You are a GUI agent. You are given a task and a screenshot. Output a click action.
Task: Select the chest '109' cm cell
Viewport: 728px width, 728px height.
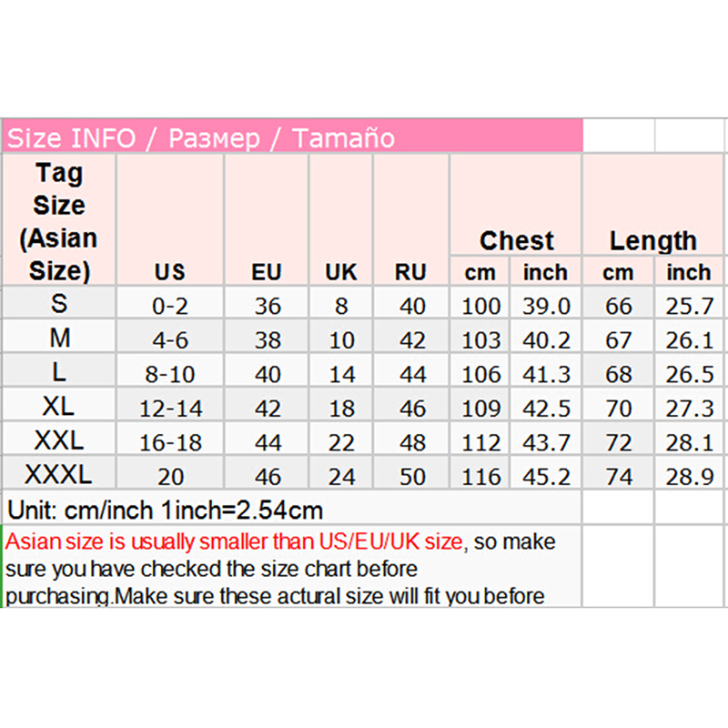(x=480, y=407)
